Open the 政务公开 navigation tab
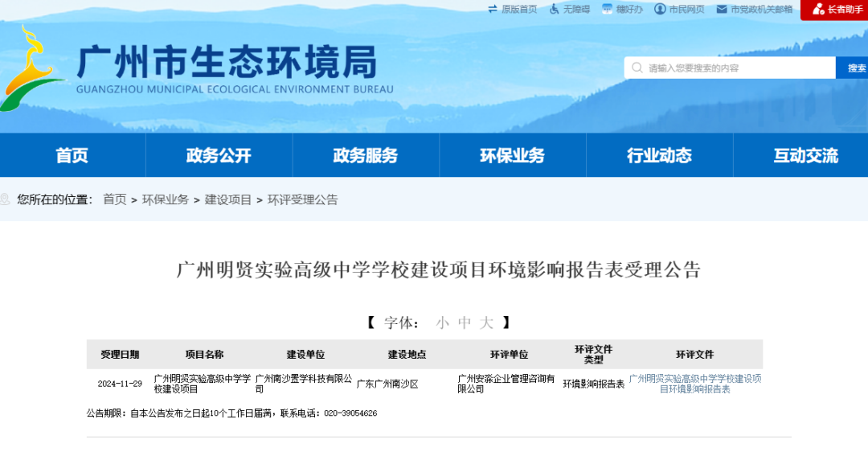The height and width of the screenshot is (452, 868). [x=219, y=155]
